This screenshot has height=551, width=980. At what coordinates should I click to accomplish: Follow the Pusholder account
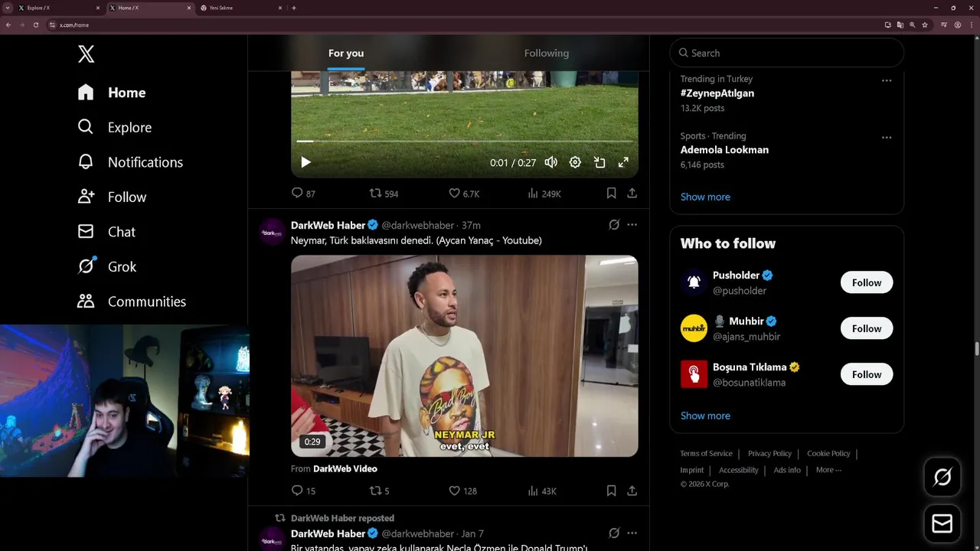867,282
